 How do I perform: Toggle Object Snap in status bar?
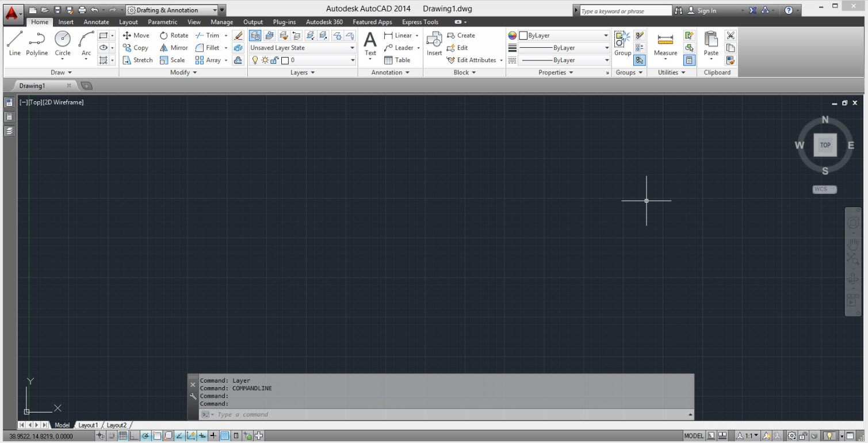click(156, 436)
